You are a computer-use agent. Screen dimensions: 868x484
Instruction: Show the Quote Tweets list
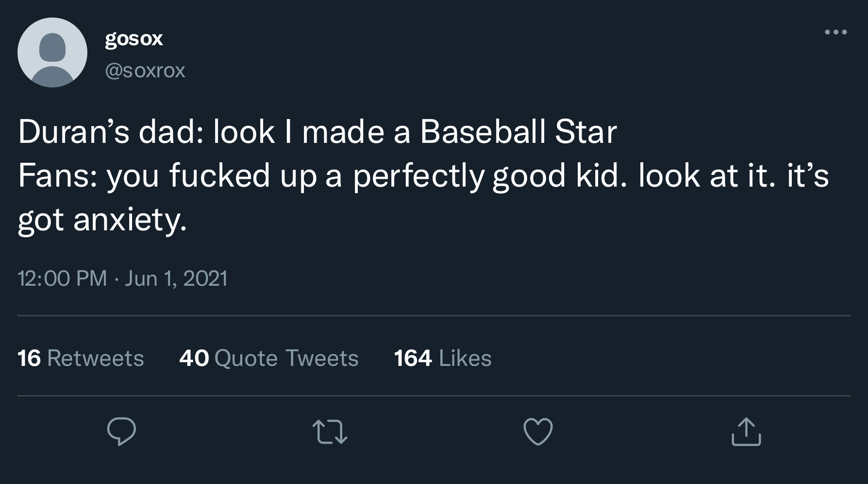286,358
